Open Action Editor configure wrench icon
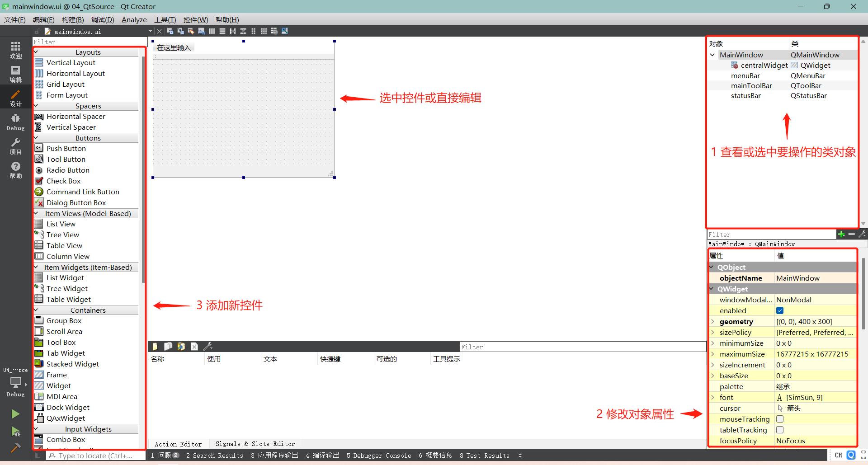The height and width of the screenshot is (465, 868). tap(208, 347)
